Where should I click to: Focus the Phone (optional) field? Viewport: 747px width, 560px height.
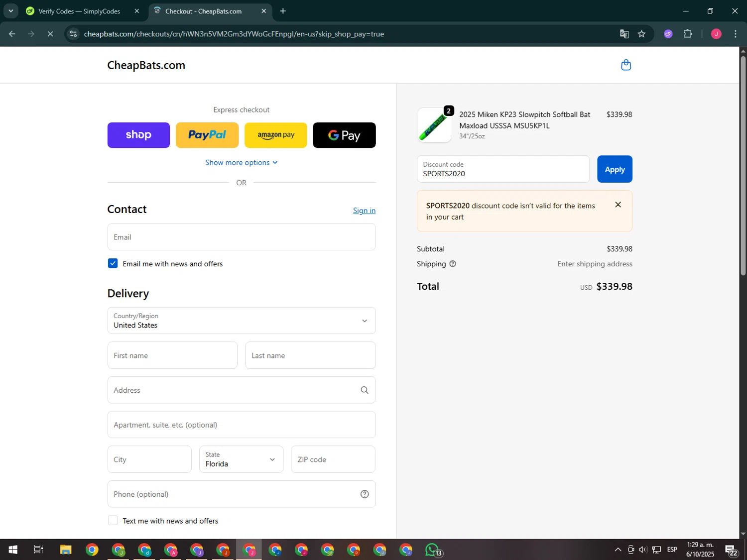pyautogui.click(x=242, y=494)
